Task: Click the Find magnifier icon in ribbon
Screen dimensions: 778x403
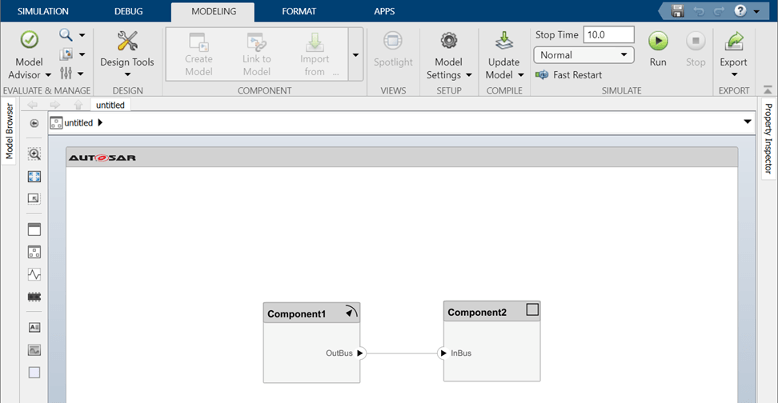Action: (x=66, y=35)
